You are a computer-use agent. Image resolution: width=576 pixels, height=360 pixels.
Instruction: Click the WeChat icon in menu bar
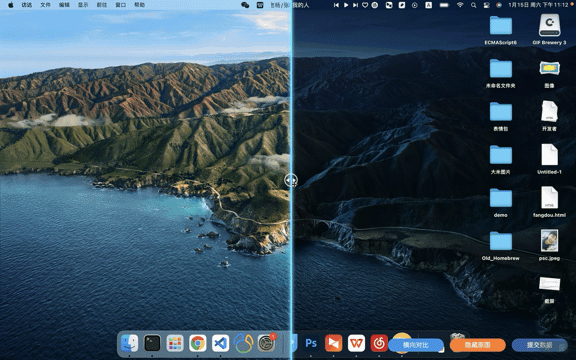[245, 5]
